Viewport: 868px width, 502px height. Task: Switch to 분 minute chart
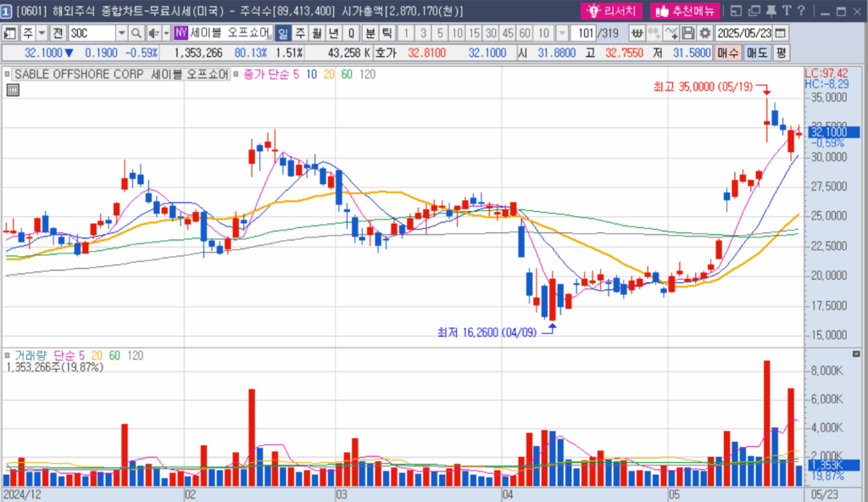point(370,33)
